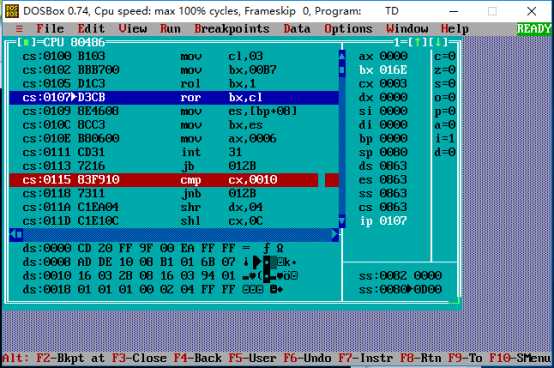Click F2-Bkpt at in the status bar
The height and width of the screenshot is (368, 554).
tap(71, 358)
